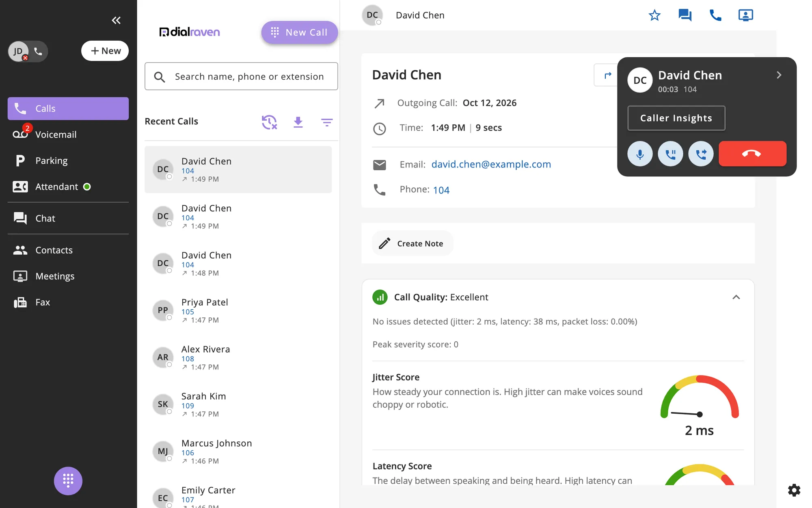Select Sarah Kim recent call entry
The width and height of the screenshot is (812, 508).
(238, 404)
